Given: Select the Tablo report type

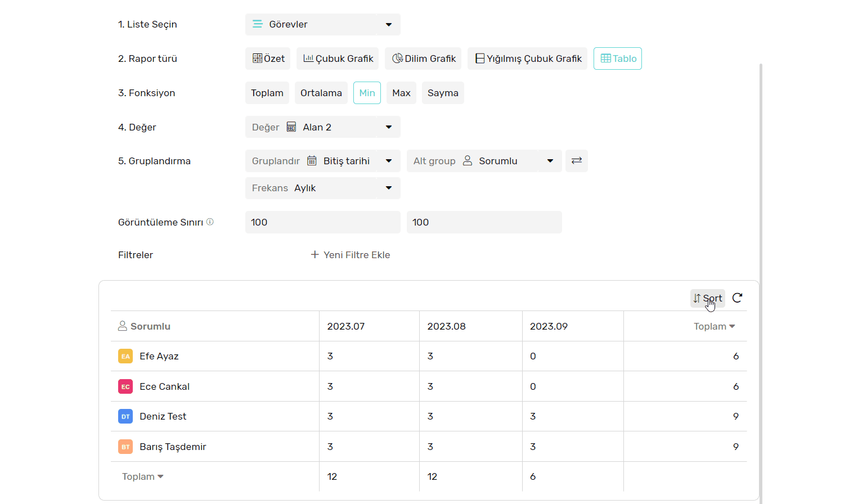Looking at the screenshot, I should (x=618, y=58).
